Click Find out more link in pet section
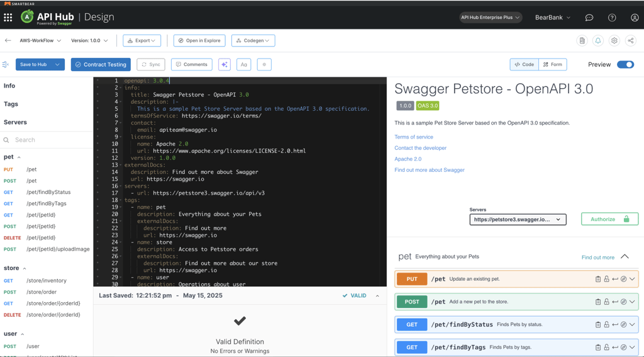 (x=598, y=258)
